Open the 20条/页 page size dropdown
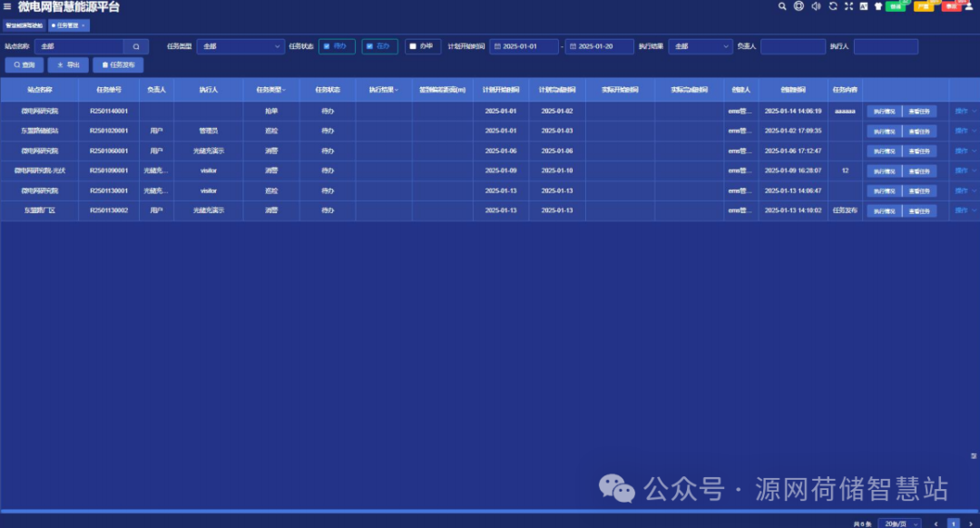Image resolution: width=980 pixels, height=528 pixels. pos(900,523)
